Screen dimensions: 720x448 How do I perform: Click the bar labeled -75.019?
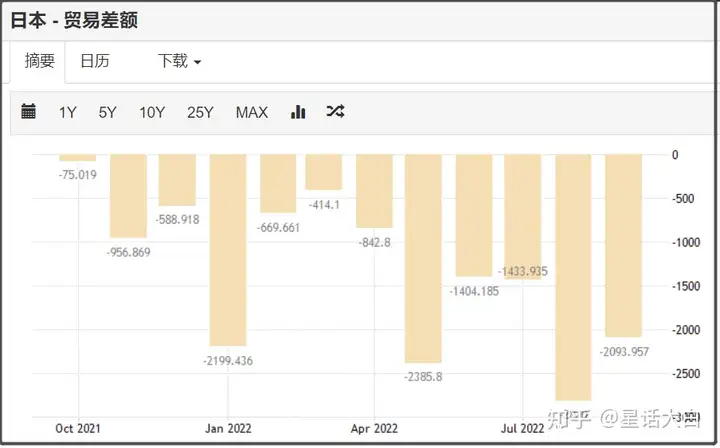78,157
